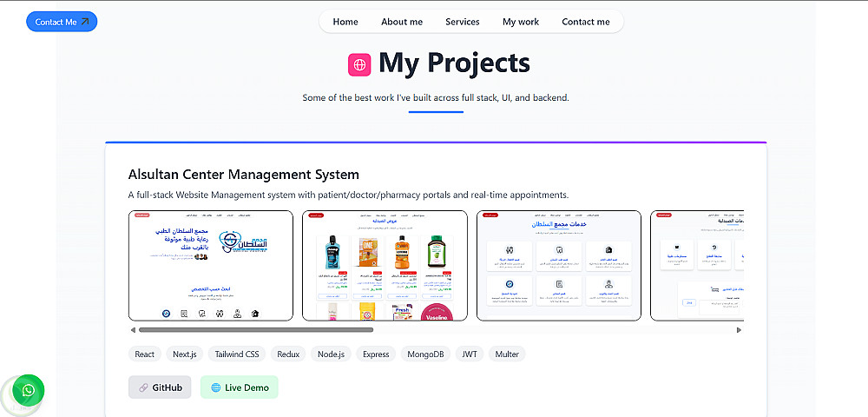Select My work in navigation bar
Image resolution: width=868 pixels, height=417 pixels.
coord(521,22)
